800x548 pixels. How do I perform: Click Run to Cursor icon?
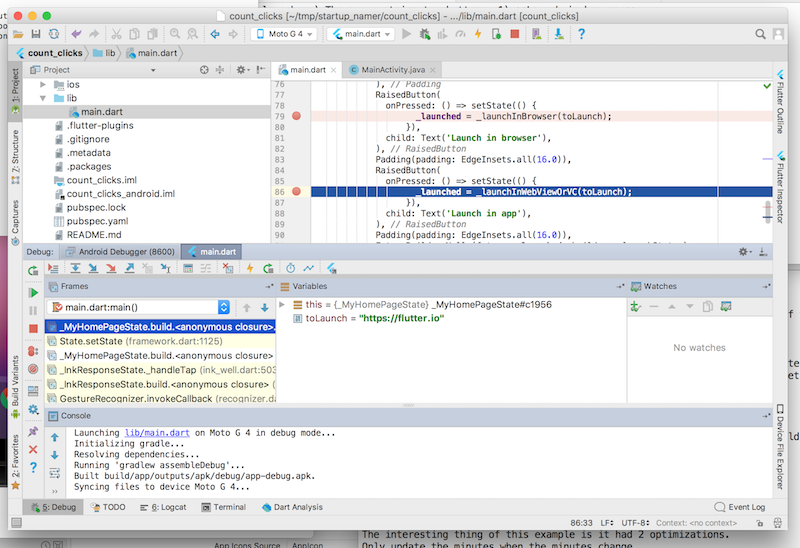point(165,268)
